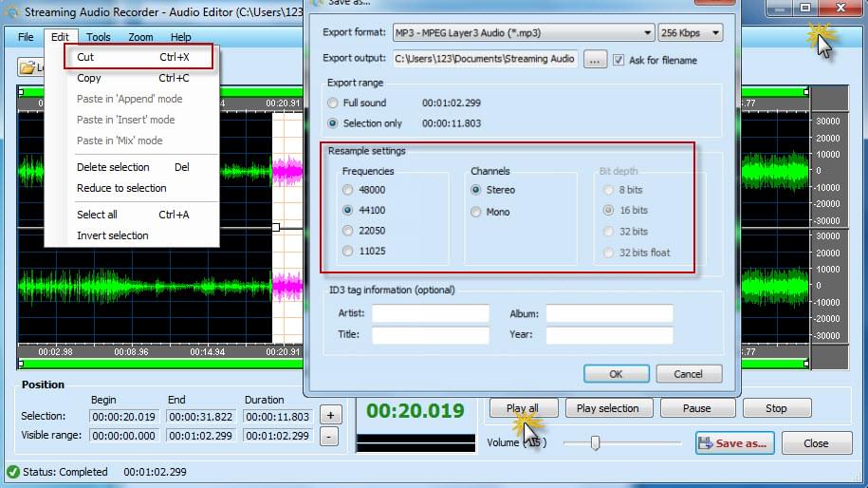Screen dimensions: 868x488
Task: Select the Full sound export range
Action: tap(332, 103)
